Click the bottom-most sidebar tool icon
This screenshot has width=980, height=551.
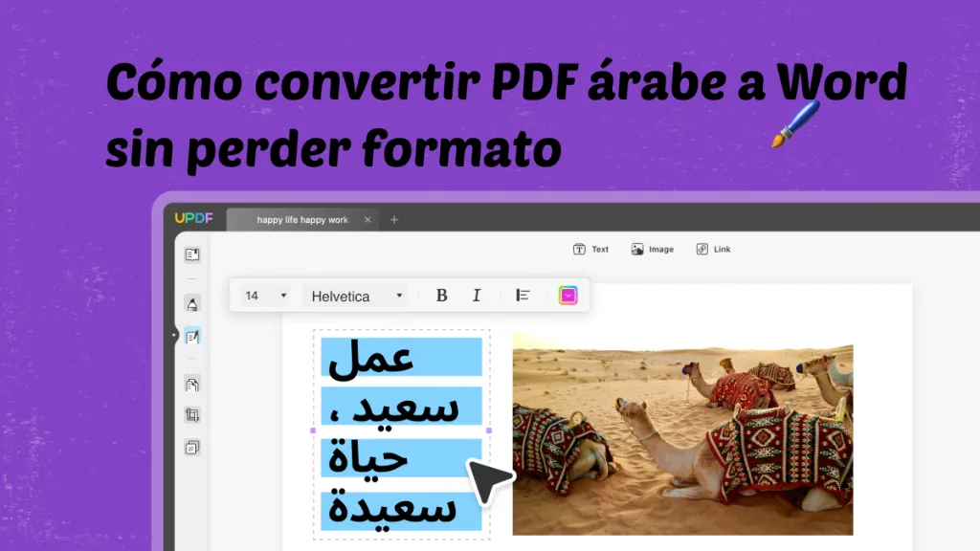[x=192, y=448]
